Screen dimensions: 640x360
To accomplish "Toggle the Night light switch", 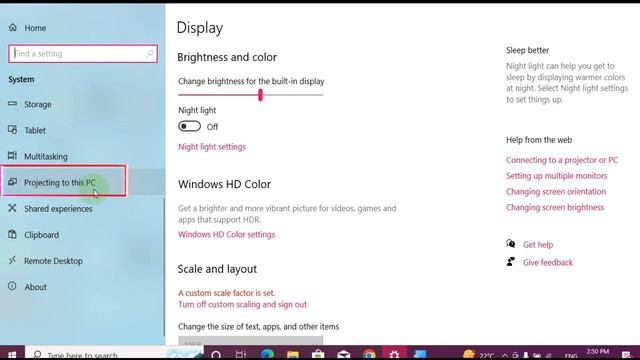I will [189, 127].
